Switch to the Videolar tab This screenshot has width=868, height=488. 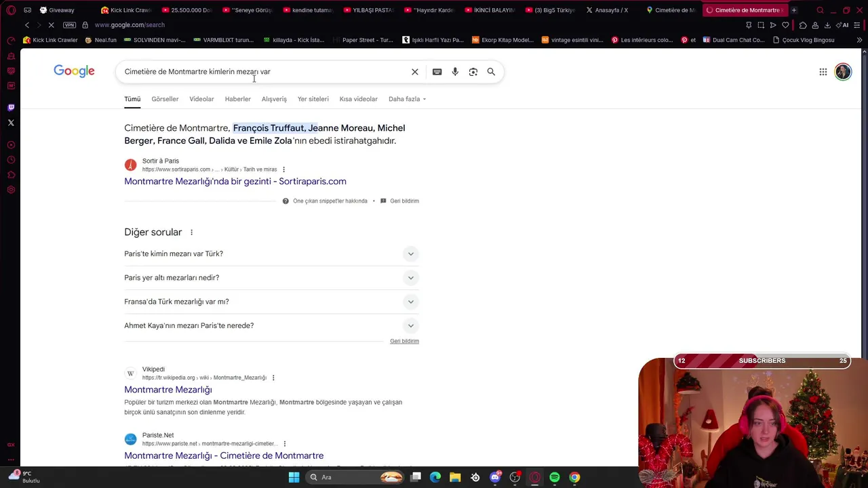(x=201, y=99)
